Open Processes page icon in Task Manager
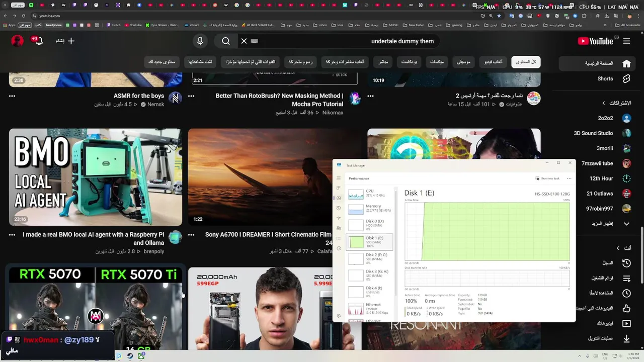This screenshot has height=362, width=644. pos(339,188)
